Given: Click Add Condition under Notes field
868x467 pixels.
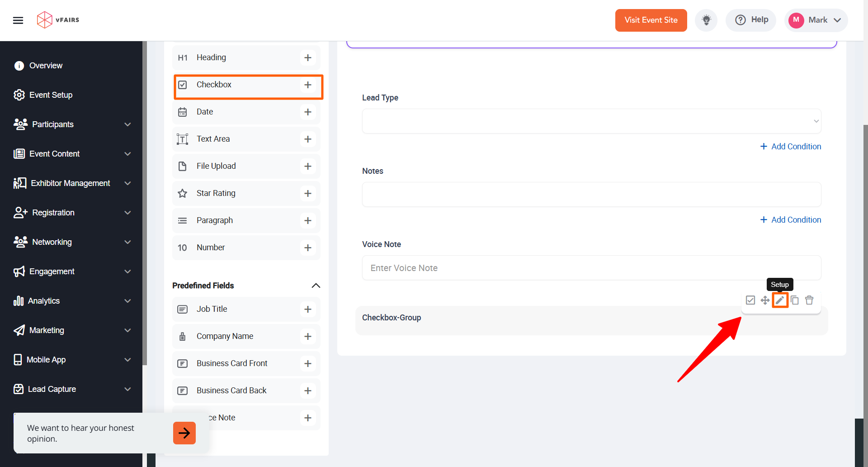Looking at the screenshot, I should [x=791, y=219].
